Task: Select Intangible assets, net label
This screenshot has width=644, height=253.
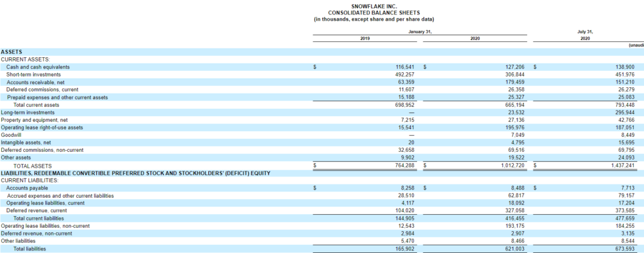Action: [25, 143]
